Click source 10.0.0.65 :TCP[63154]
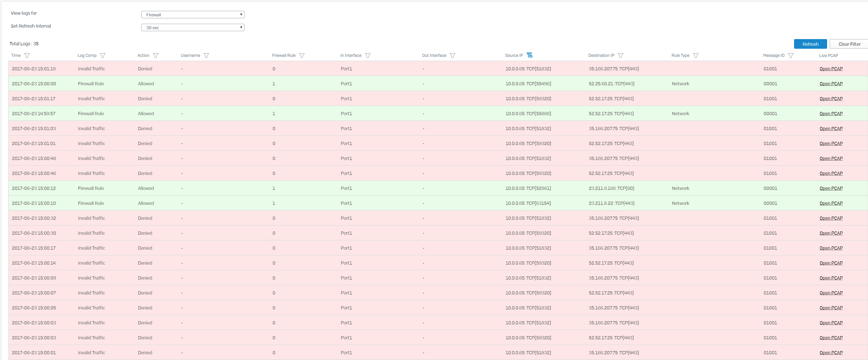Screen dimensions: 868x360 [x=528, y=203]
